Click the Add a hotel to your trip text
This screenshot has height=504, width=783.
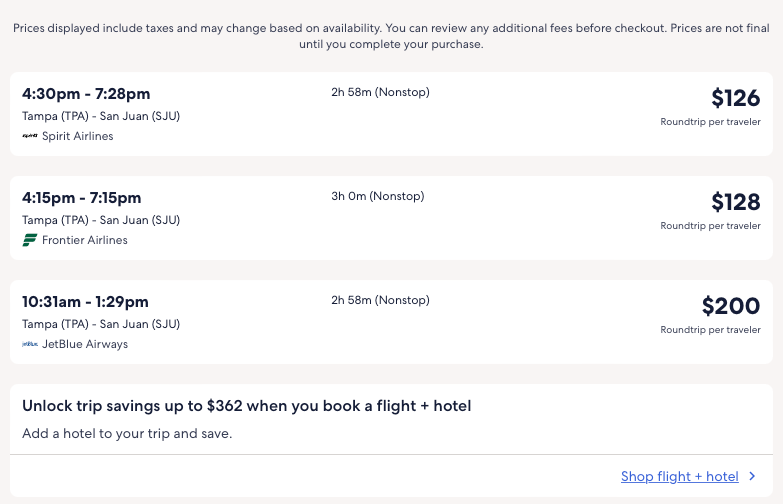point(127,434)
